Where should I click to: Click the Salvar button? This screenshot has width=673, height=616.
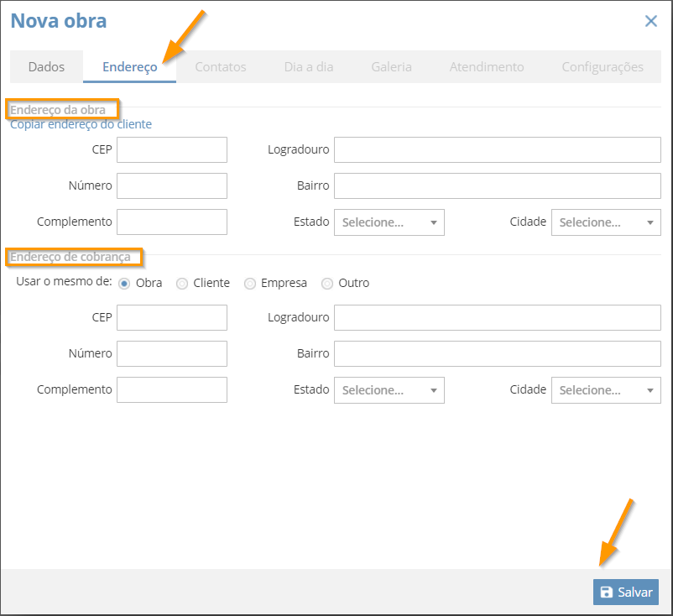(626, 592)
